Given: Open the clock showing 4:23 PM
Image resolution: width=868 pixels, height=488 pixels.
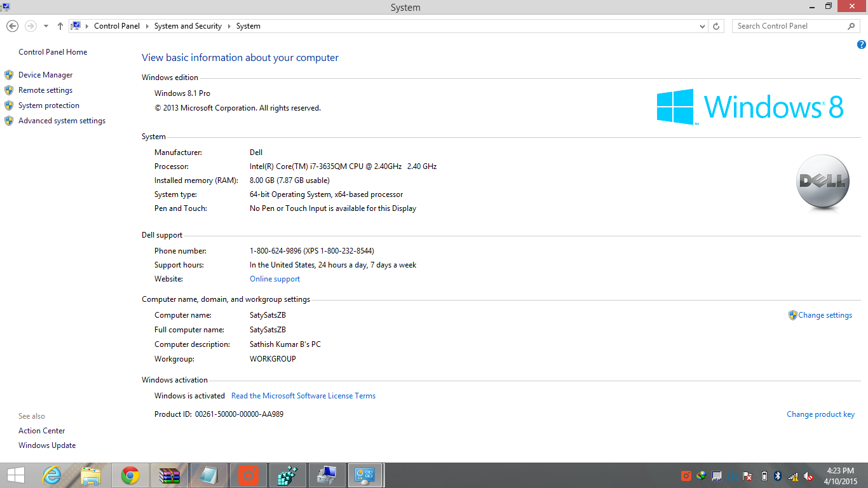Looking at the screenshot, I should (x=840, y=476).
